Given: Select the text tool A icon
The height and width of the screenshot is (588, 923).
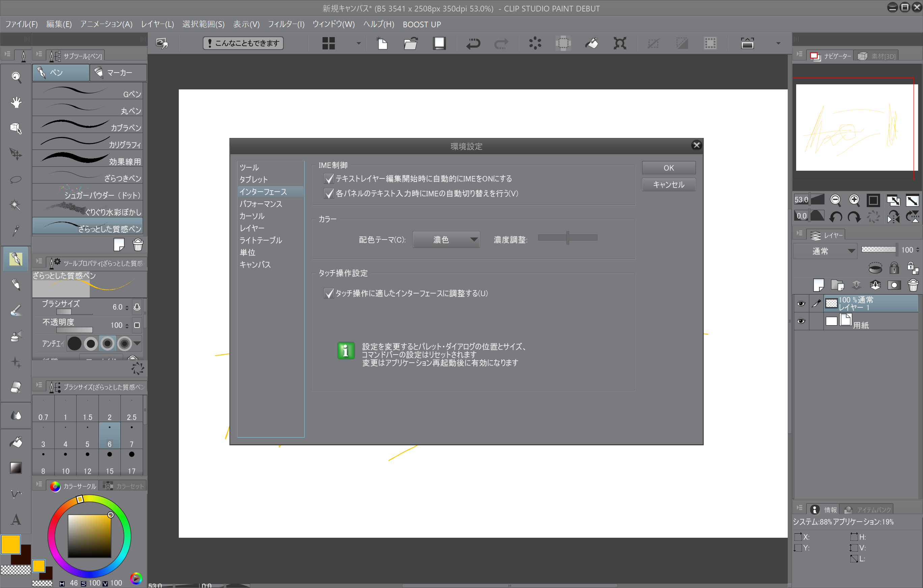Looking at the screenshot, I should click(16, 520).
